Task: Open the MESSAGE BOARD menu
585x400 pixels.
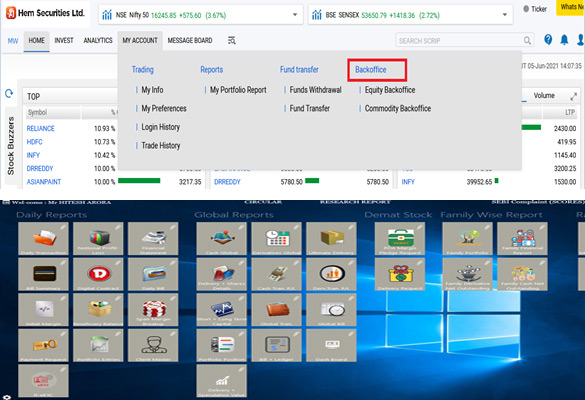Action: [x=190, y=40]
